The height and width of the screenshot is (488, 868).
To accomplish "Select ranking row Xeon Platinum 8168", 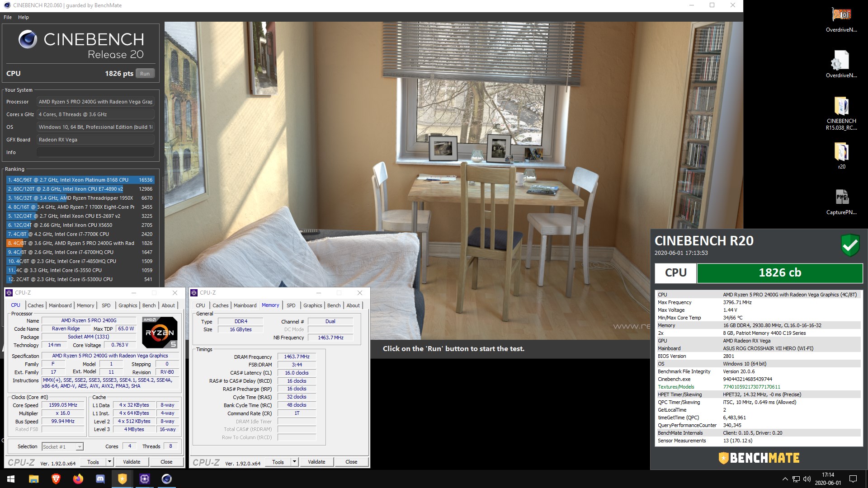I will tap(80, 180).
